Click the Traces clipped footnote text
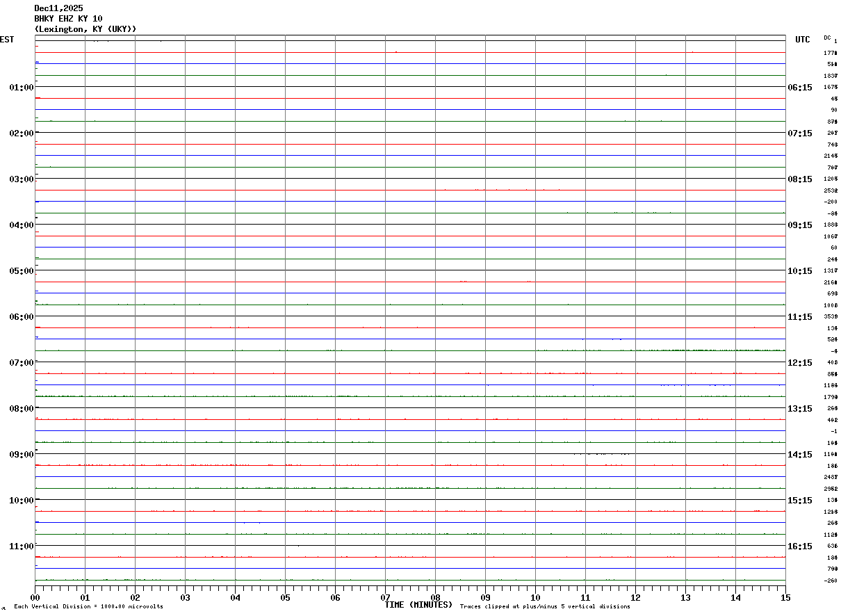 (545, 607)
